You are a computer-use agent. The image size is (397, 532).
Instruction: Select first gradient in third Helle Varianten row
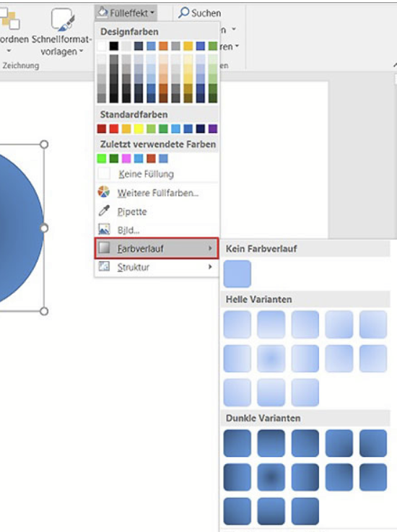(x=237, y=393)
